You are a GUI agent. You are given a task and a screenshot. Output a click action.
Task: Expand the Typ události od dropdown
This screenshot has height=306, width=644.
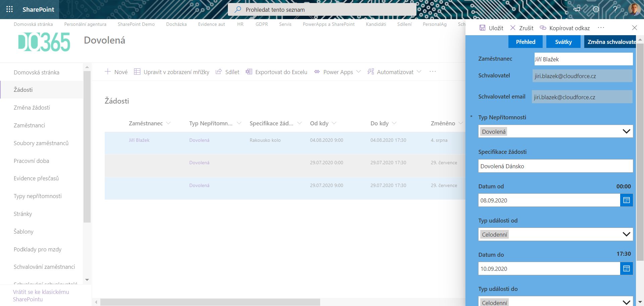(x=626, y=234)
